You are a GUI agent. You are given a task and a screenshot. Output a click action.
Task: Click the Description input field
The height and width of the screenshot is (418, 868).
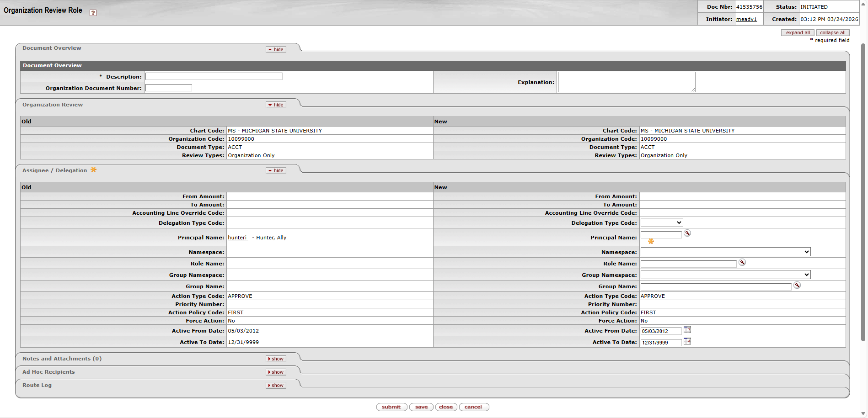tap(214, 77)
